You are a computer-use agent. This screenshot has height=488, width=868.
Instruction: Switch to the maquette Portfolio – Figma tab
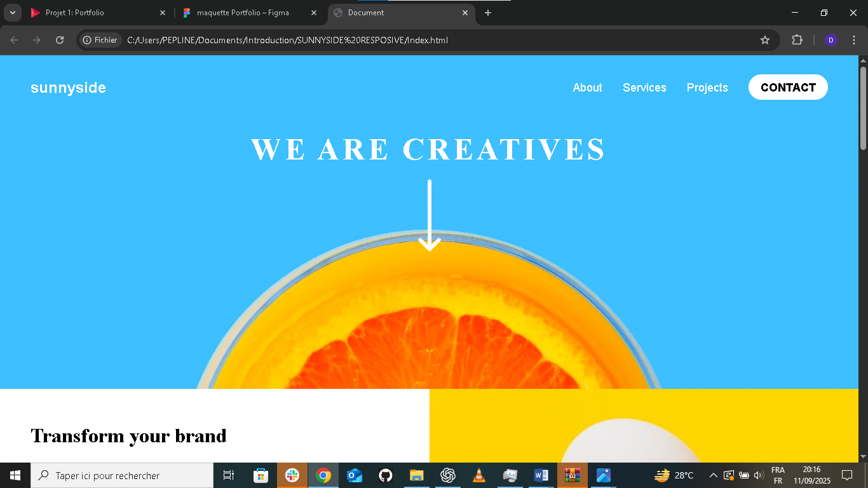click(x=243, y=13)
